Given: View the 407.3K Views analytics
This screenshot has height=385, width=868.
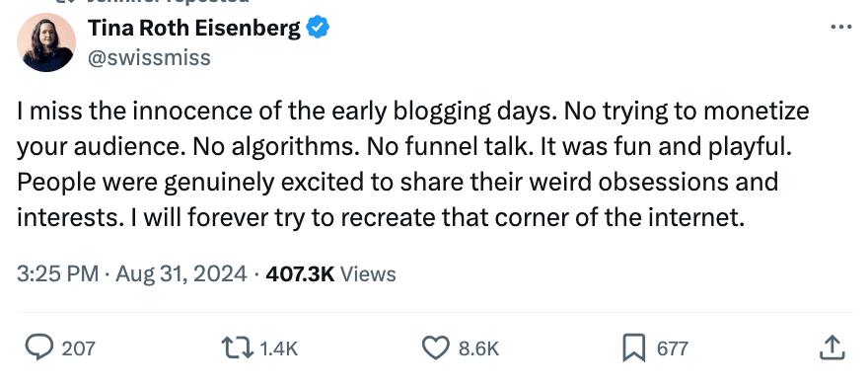Looking at the screenshot, I should tap(331, 274).
